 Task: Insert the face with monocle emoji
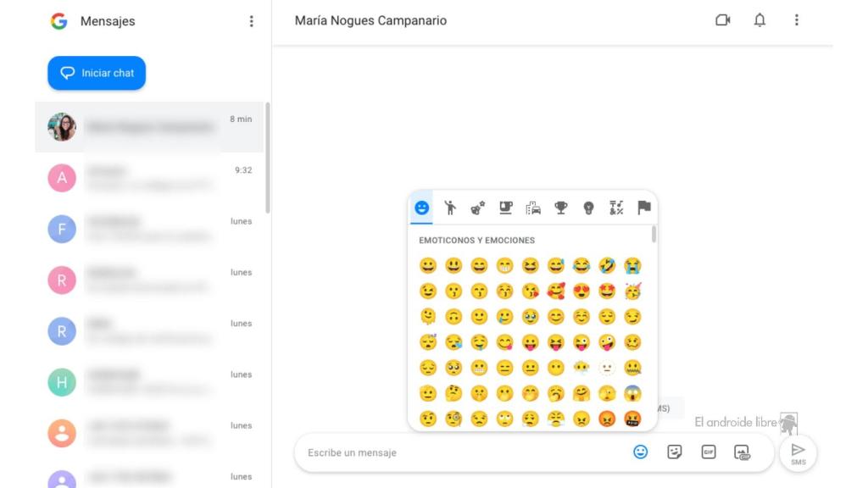pyautogui.click(x=453, y=419)
